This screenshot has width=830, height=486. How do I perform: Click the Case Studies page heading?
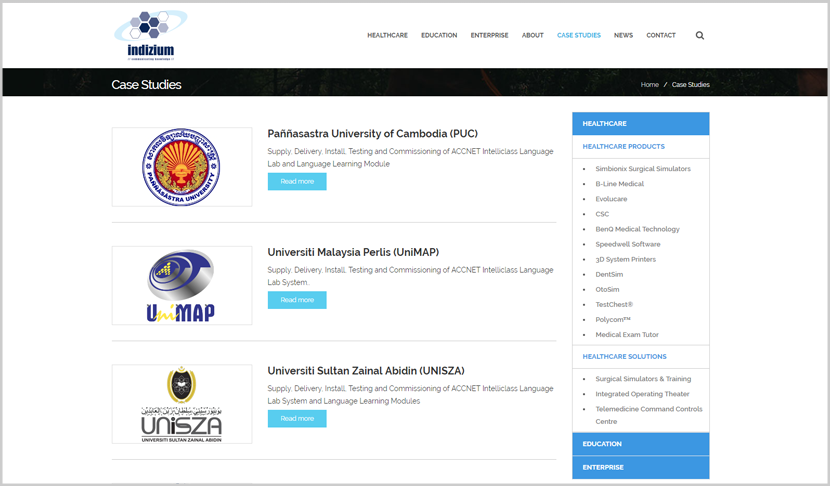click(x=146, y=85)
